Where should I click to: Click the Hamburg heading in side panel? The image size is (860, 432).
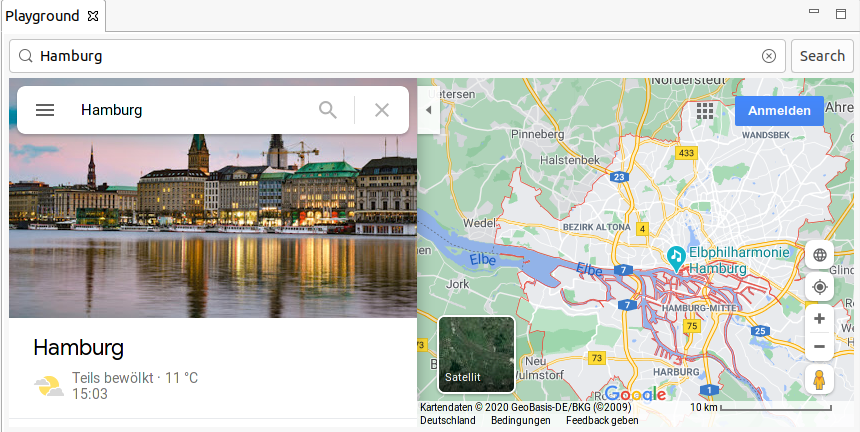coord(78,348)
